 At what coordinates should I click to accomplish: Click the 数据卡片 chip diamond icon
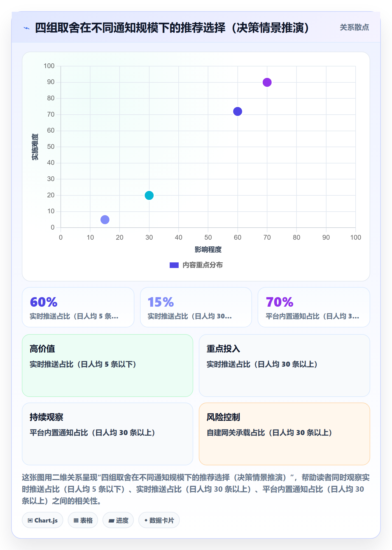[146, 520]
